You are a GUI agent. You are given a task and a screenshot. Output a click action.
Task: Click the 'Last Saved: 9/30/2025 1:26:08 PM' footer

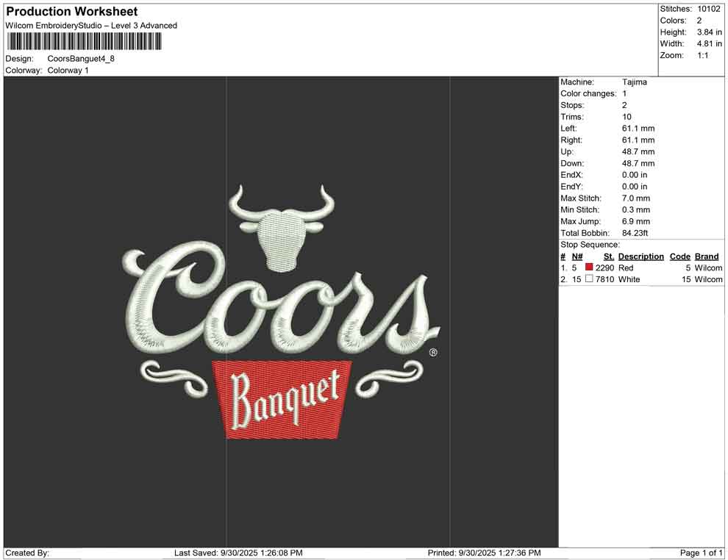(x=238, y=553)
